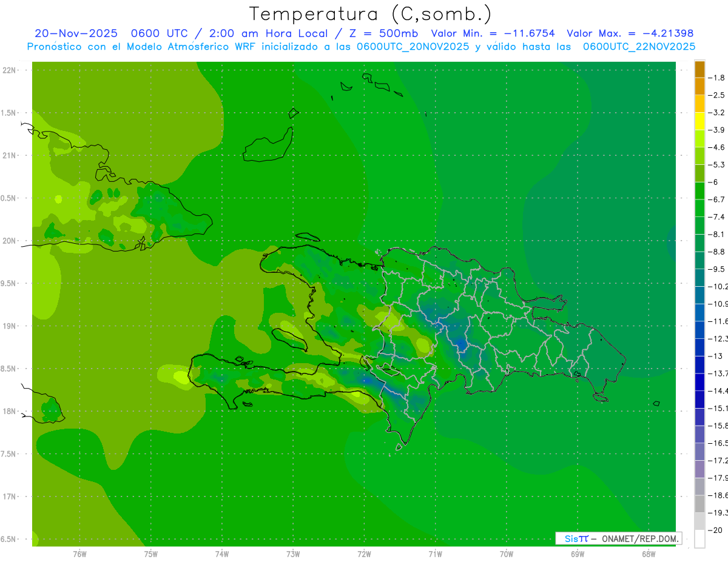
Task: Click the '20N' latitude label
Action: [x=8, y=241]
